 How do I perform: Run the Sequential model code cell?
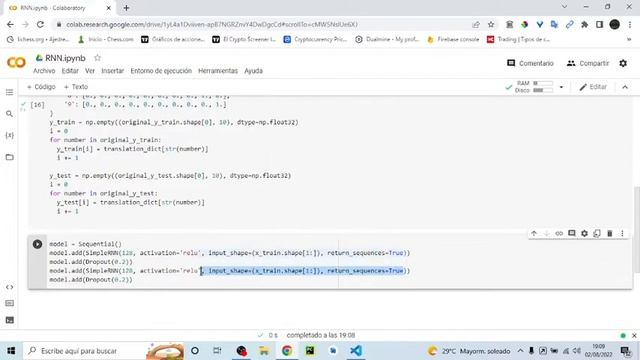37,244
